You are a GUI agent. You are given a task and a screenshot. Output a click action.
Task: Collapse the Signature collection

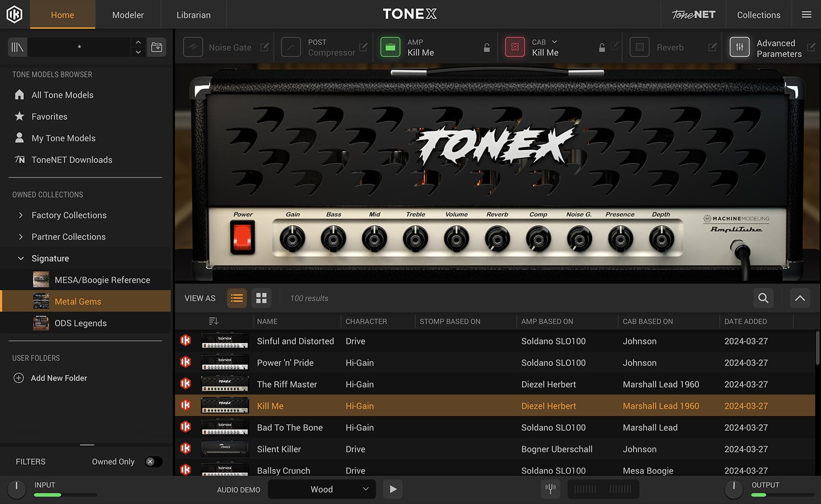pos(21,258)
